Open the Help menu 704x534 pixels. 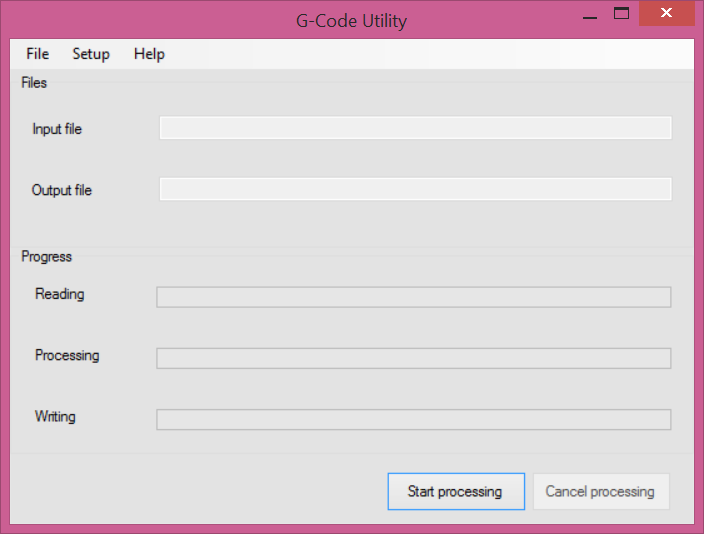(149, 54)
